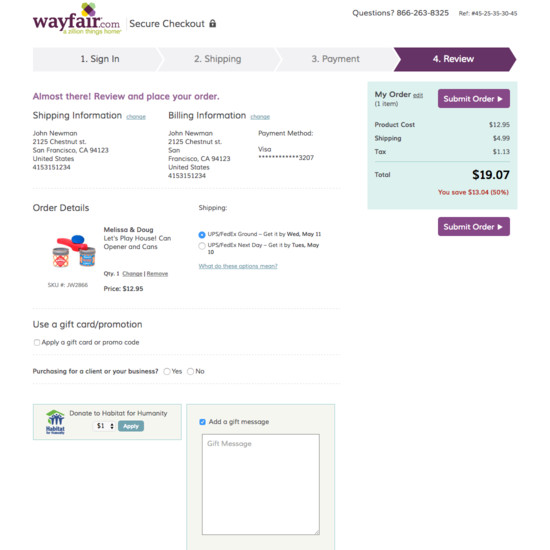Choose Yes for business purchase
The image size is (550, 550).
[x=167, y=371]
